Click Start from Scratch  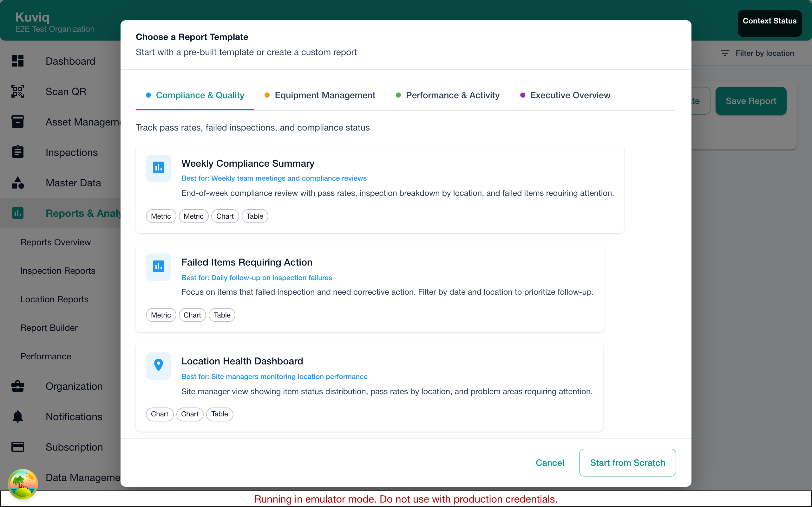(x=627, y=462)
